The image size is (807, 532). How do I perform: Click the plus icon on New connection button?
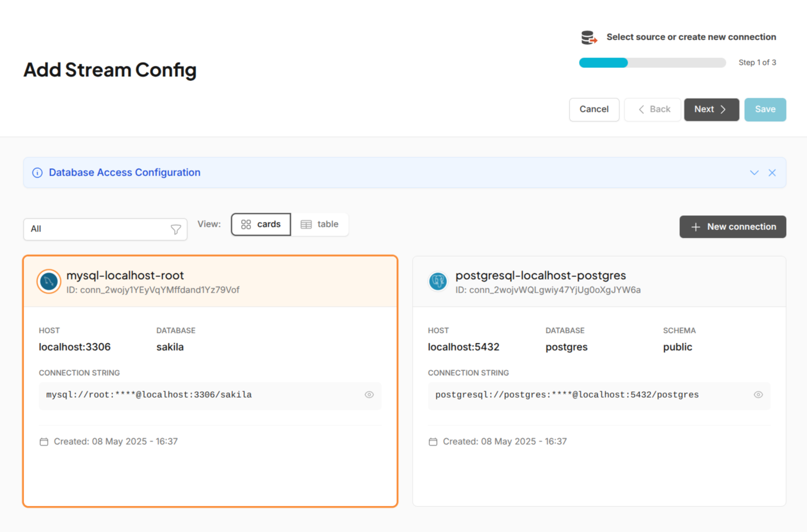tap(696, 226)
